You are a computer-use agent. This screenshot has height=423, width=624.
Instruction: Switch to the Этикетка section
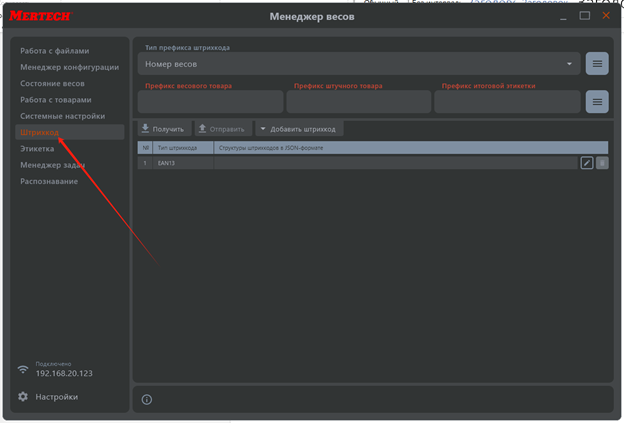(38, 148)
